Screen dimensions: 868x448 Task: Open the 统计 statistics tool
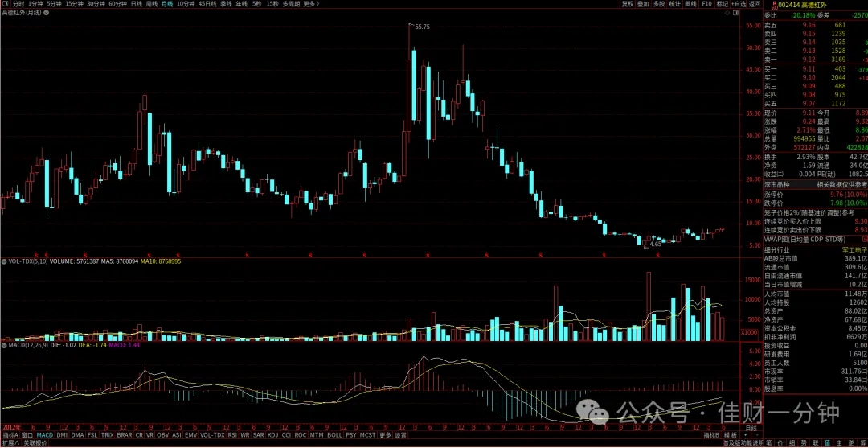pos(675,3)
